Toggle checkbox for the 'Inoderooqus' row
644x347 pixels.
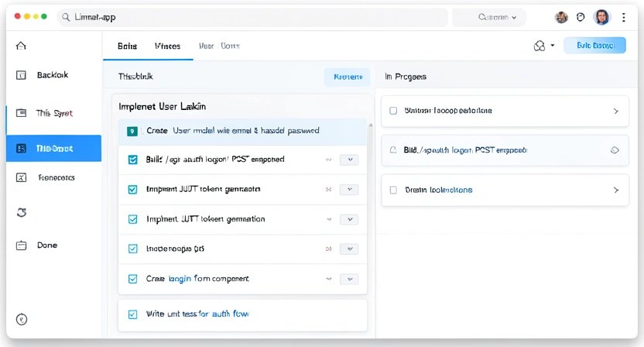132,249
